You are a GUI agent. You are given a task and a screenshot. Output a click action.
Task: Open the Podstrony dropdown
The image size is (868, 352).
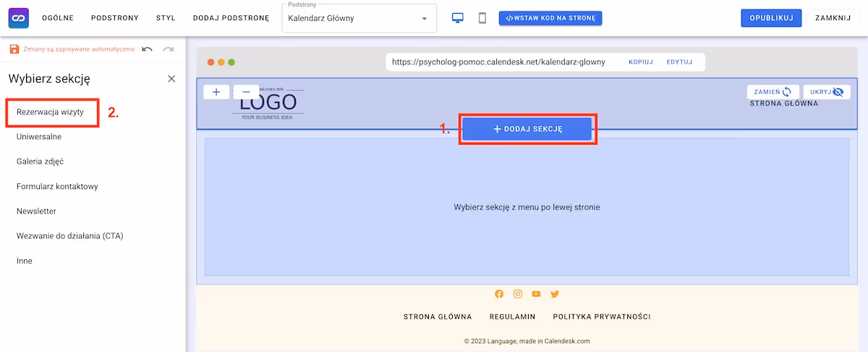(359, 18)
